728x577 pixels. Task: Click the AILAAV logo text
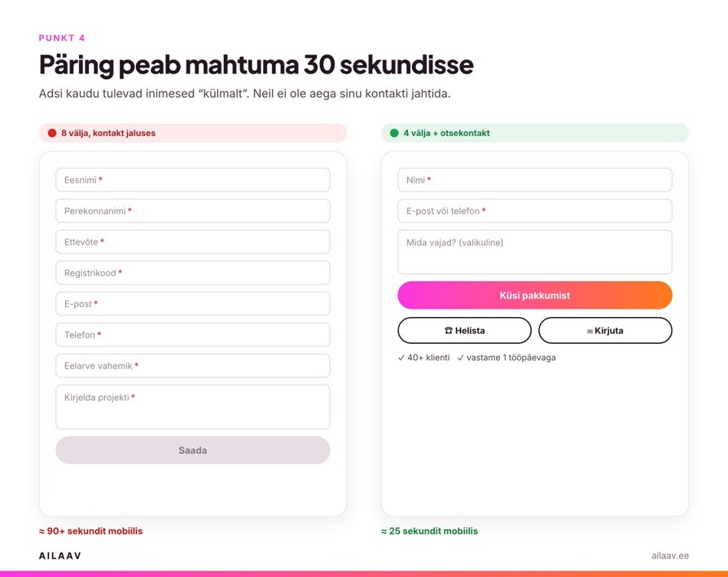click(60, 556)
